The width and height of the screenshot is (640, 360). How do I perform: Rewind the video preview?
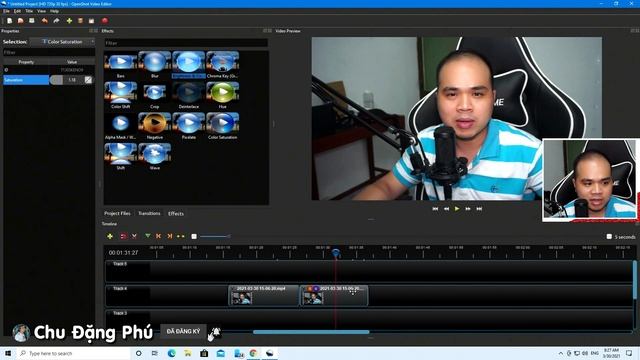[x=446, y=209]
